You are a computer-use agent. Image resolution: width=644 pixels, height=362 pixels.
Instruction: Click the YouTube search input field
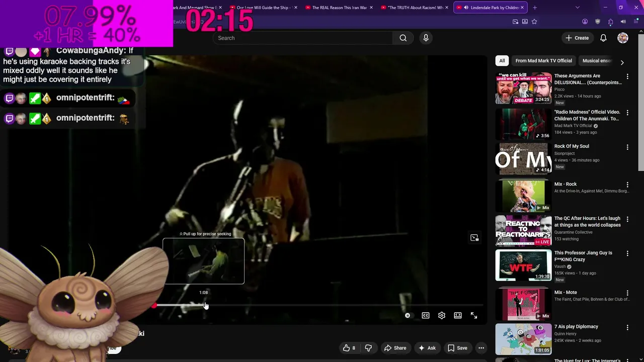[x=303, y=38]
